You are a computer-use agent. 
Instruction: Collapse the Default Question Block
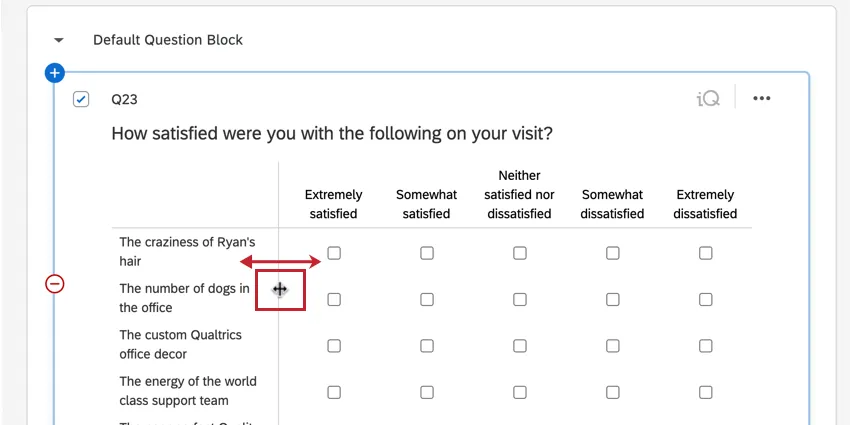click(59, 40)
